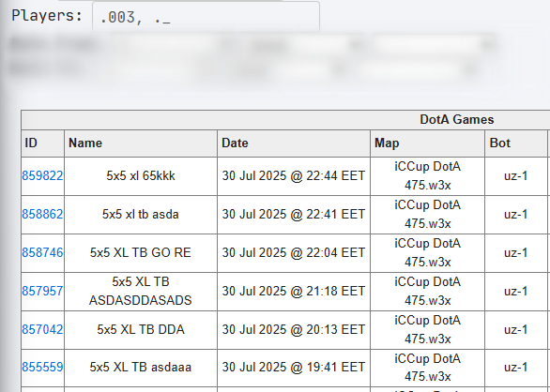
Task: Click the 5x5 XL TB ASDASDDASADS cell
Action: (x=141, y=291)
